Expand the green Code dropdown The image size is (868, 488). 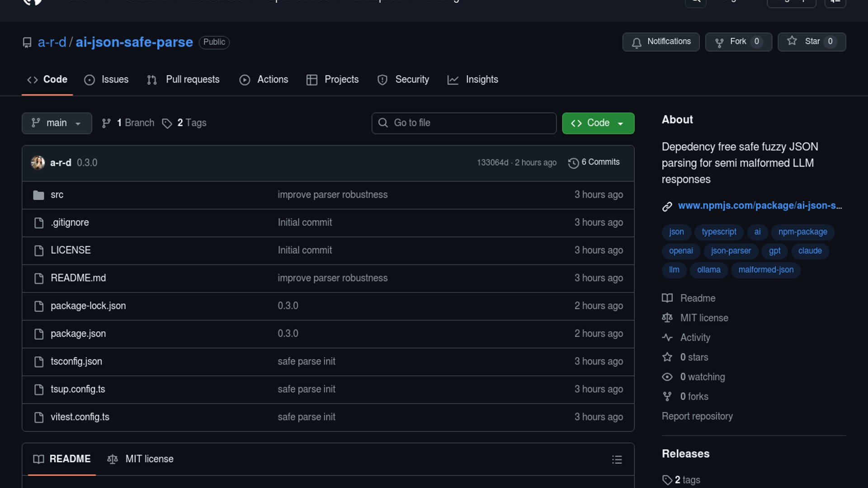tap(598, 123)
